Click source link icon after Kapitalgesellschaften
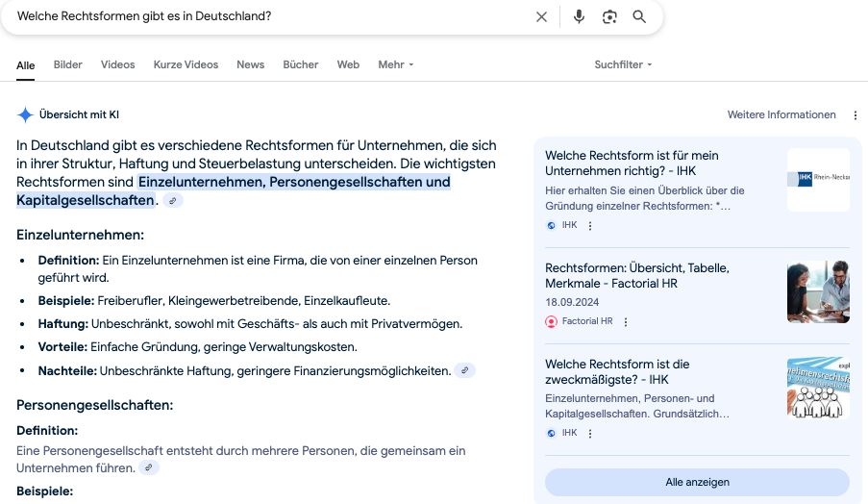The image size is (868, 504). pos(172,200)
